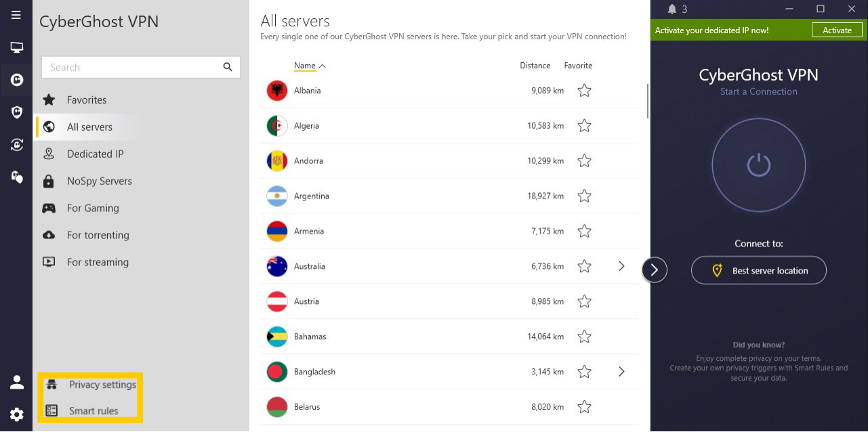Favorite the Andorra server star

point(584,160)
